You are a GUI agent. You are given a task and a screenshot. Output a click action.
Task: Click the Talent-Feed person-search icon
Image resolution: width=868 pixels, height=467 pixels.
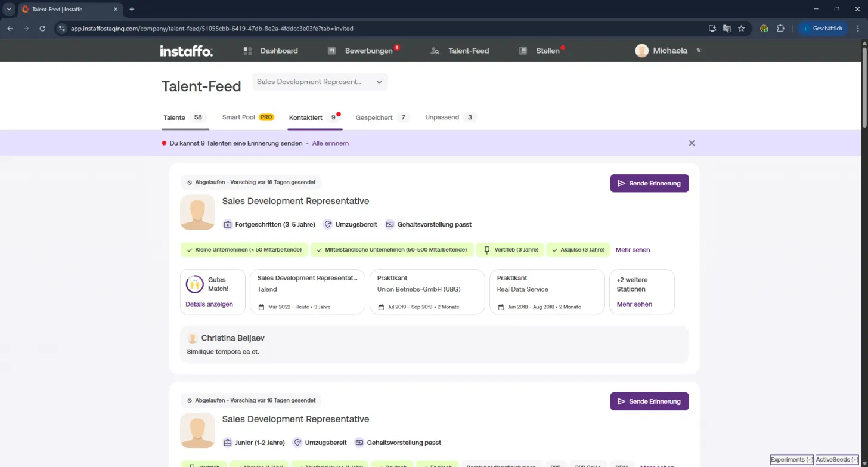[x=435, y=51]
